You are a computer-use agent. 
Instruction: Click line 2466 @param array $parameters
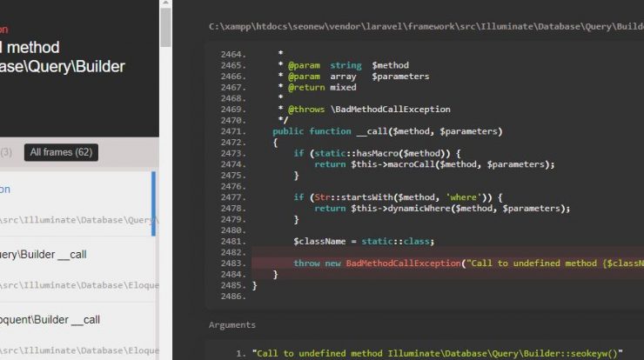tap(353, 77)
